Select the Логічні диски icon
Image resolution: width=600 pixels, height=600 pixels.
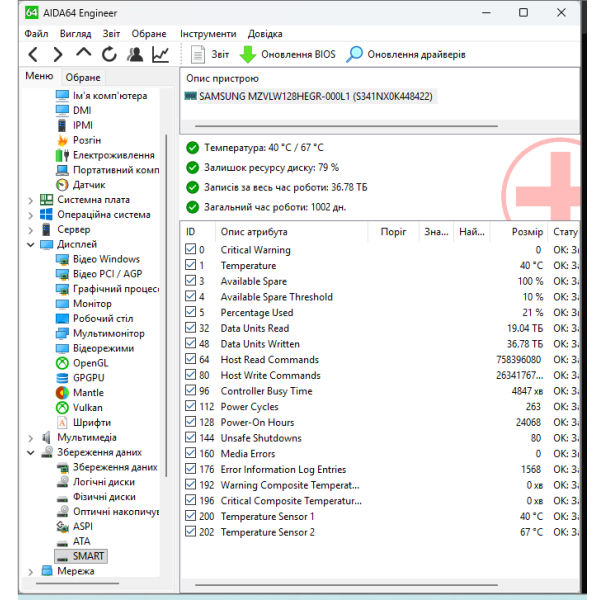(62, 482)
